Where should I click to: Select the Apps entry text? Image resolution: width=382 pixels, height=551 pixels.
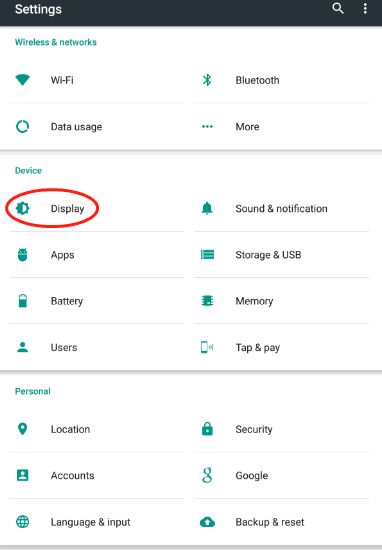63,255
